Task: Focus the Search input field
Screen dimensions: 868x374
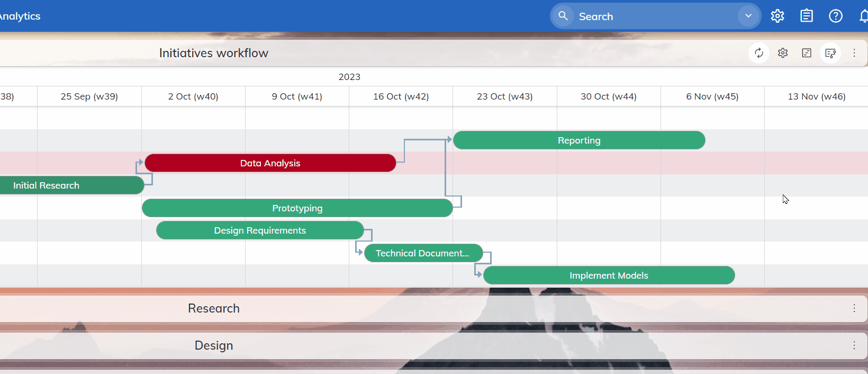Action: click(x=656, y=16)
